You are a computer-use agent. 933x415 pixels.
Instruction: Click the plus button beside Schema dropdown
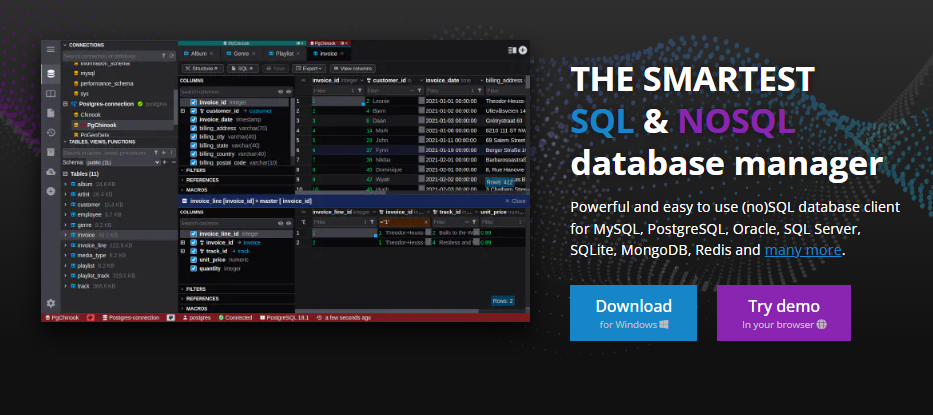(164, 162)
